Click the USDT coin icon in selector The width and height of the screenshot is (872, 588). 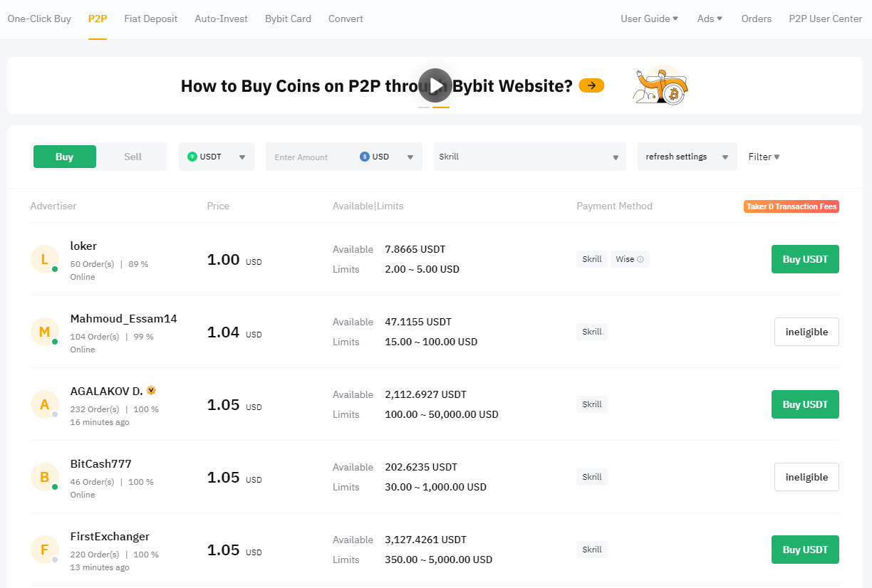[192, 157]
